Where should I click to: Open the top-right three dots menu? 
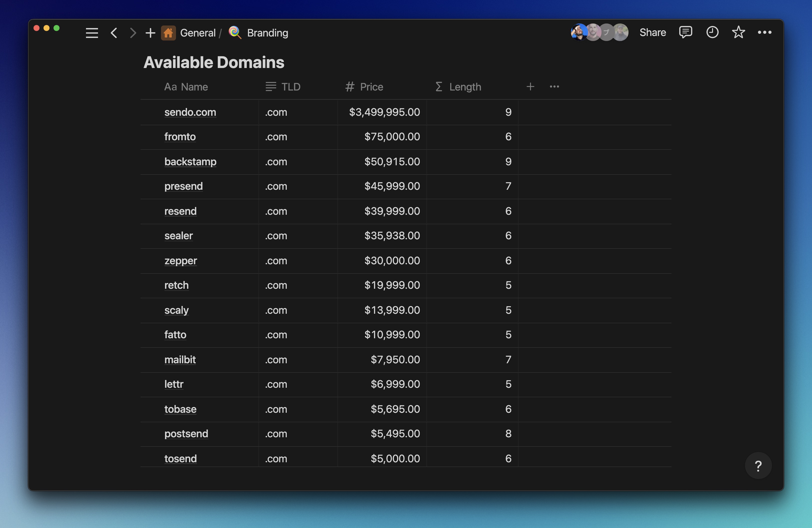764,32
